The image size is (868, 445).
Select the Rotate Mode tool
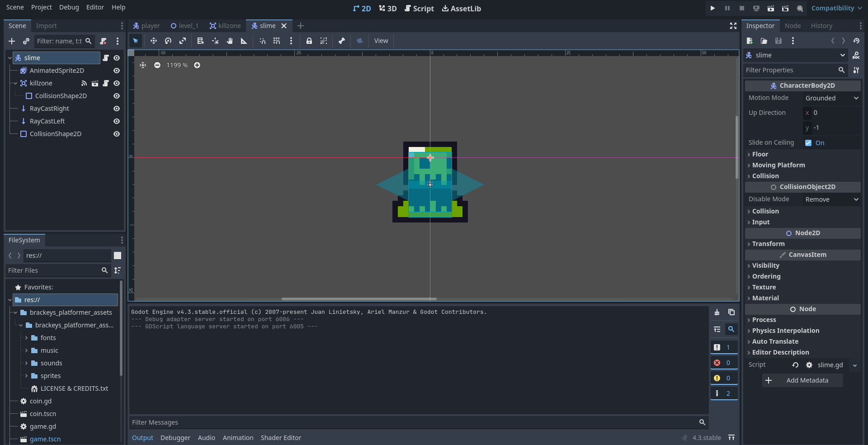(x=168, y=41)
